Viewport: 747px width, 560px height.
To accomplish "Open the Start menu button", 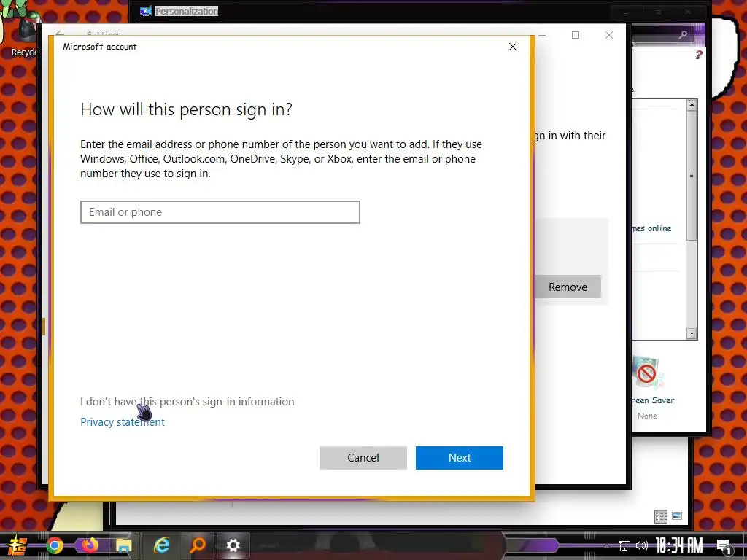I will (x=18, y=545).
